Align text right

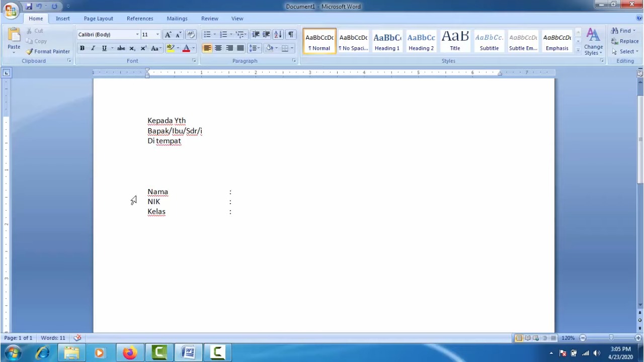coord(229,48)
